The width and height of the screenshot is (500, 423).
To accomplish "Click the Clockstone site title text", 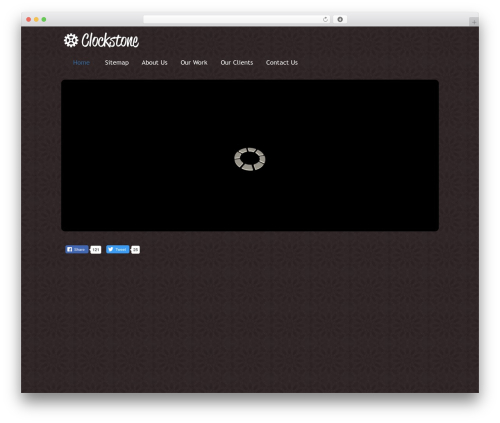I will click(110, 40).
